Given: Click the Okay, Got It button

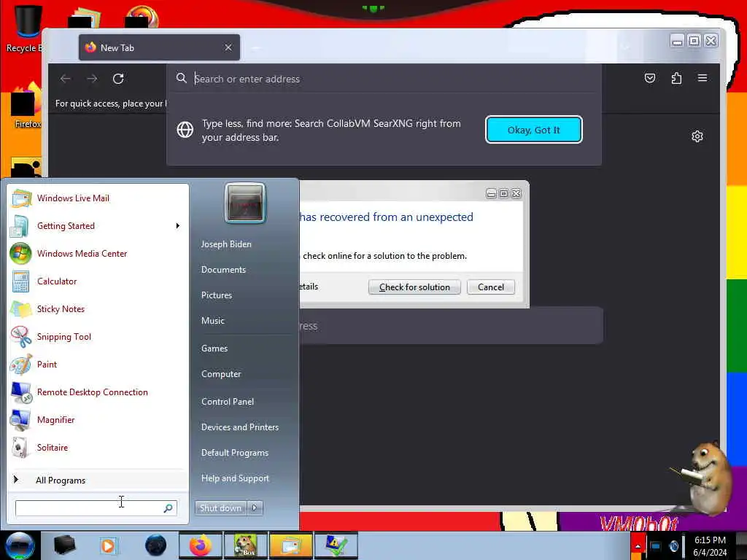Looking at the screenshot, I should click(533, 130).
